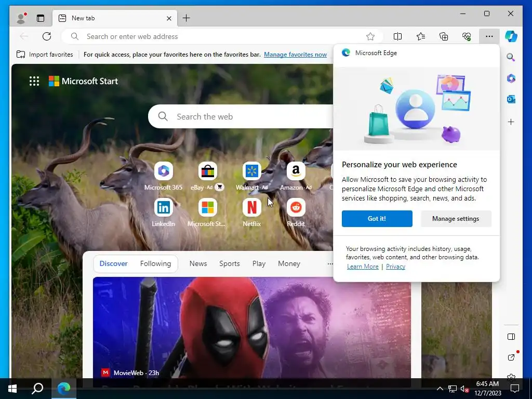Open Browser essentials heart icon

pyautogui.click(x=467, y=36)
